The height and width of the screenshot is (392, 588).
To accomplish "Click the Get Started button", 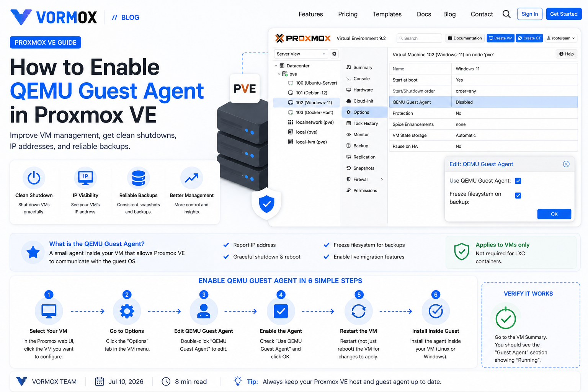I will (564, 14).
